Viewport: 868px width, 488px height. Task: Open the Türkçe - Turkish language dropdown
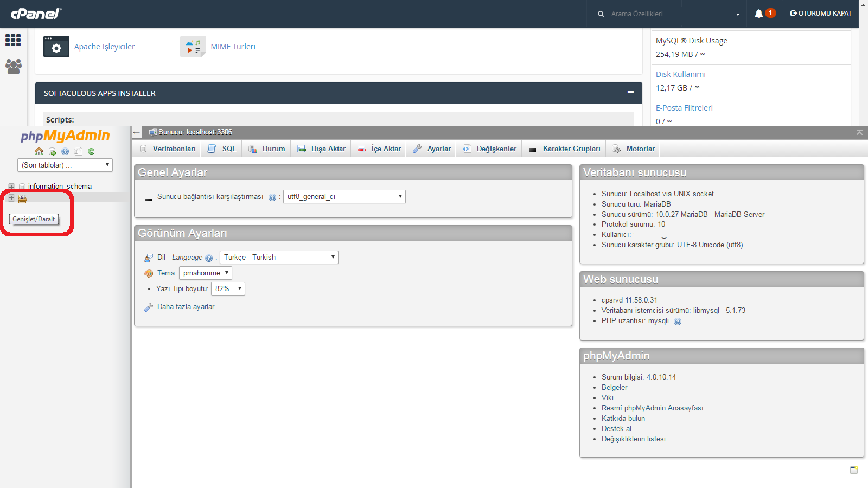click(x=279, y=257)
